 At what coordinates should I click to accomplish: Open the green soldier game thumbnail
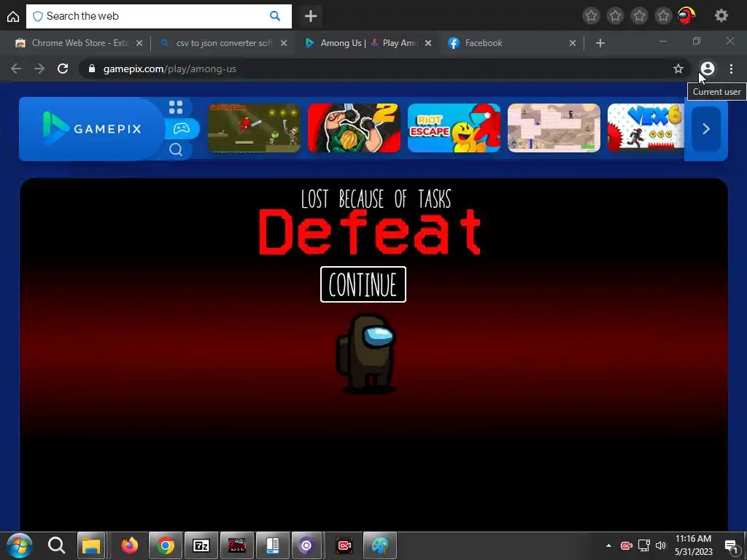coord(354,128)
